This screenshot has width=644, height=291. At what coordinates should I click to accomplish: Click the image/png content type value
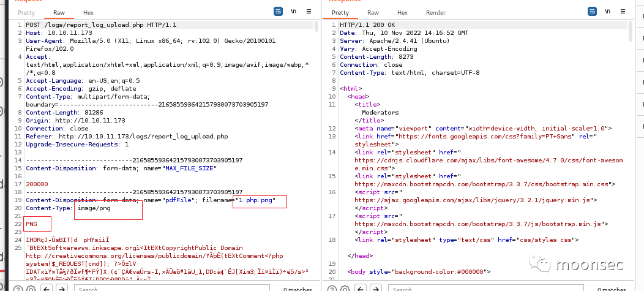pos(94,208)
